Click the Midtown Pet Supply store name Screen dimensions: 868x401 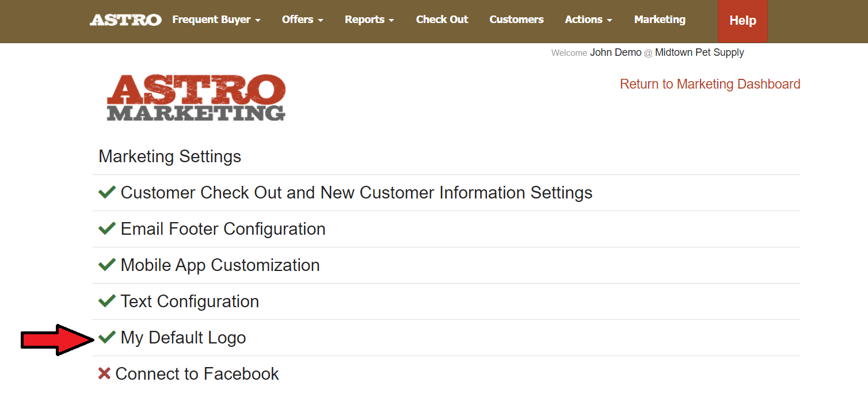(x=699, y=52)
